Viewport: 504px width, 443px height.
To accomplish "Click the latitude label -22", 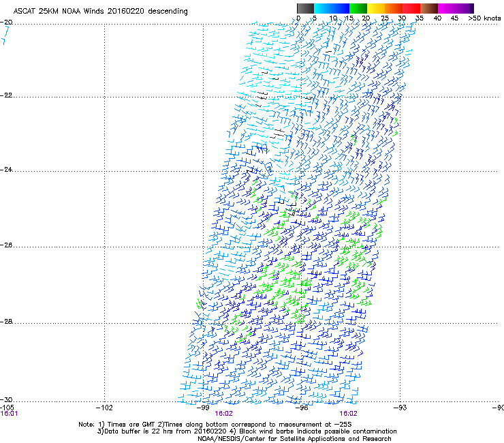I will point(6,95).
